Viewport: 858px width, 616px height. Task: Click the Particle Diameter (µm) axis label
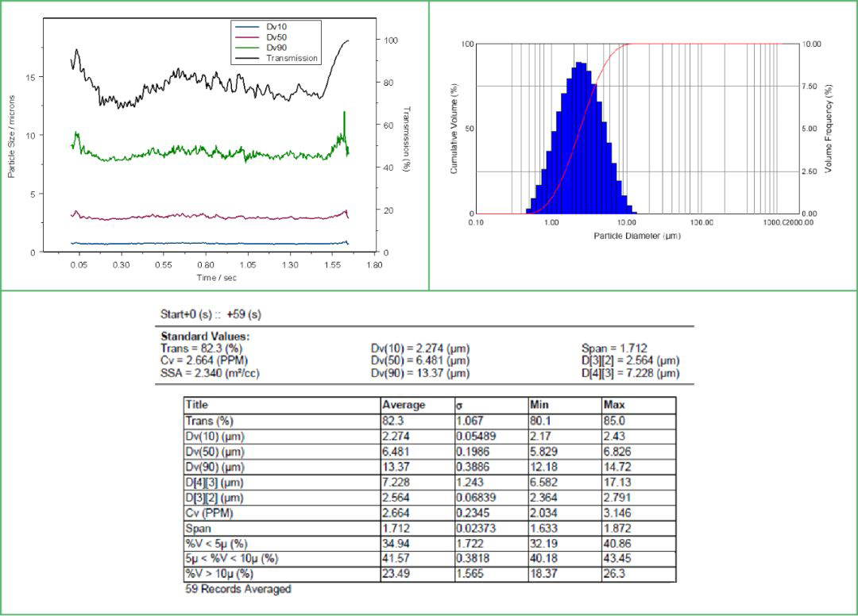pyautogui.click(x=637, y=236)
